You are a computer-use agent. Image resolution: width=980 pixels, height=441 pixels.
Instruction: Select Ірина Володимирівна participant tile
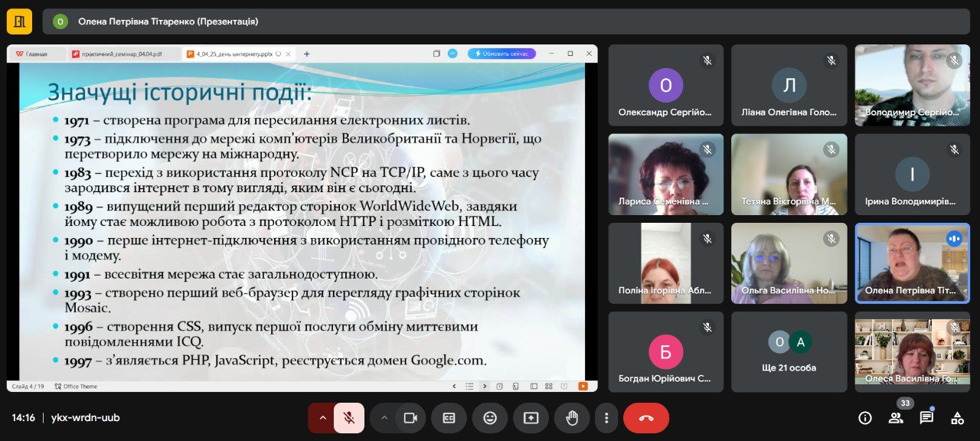pyautogui.click(x=913, y=175)
